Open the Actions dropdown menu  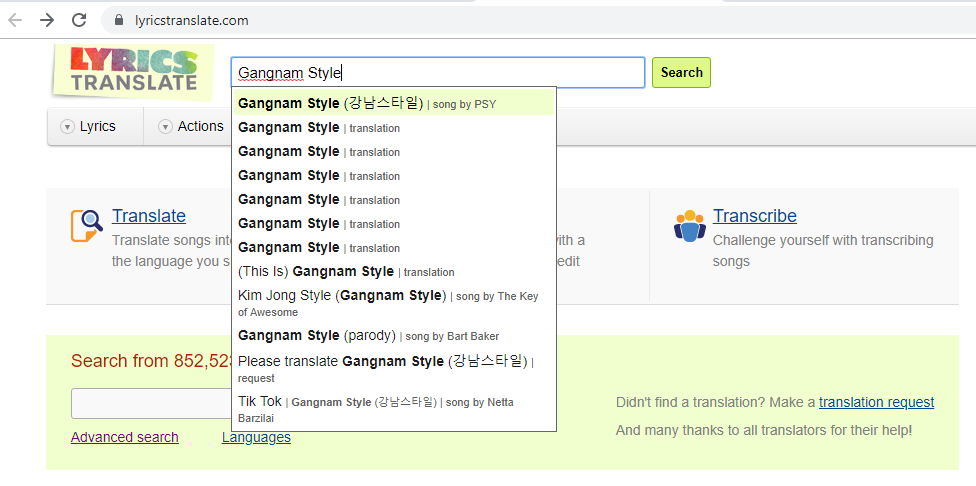pyautogui.click(x=190, y=126)
